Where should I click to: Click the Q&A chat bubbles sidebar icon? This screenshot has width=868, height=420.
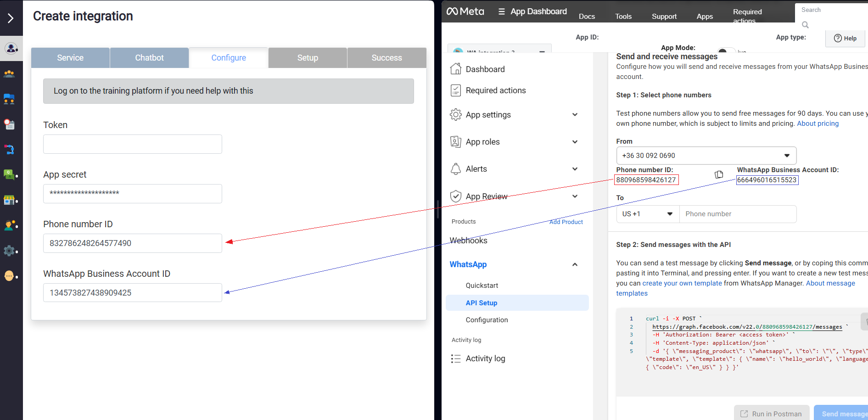click(9, 174)
